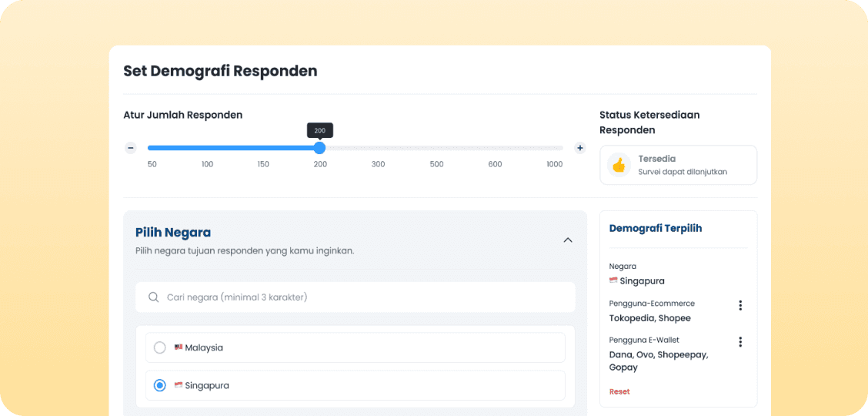Select the Malaysia radio button
Screen dimensions: 868x416
pos(159,348)
